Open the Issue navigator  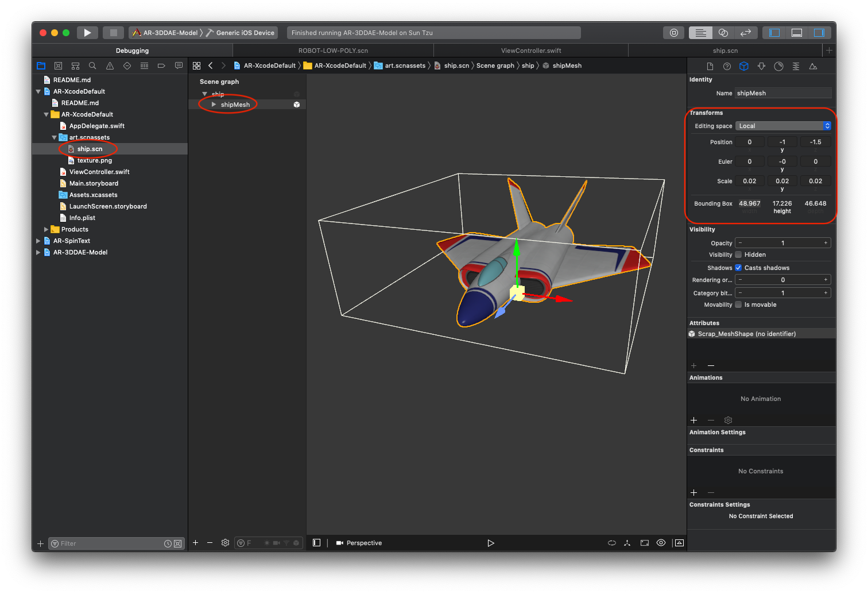point(110,66)
